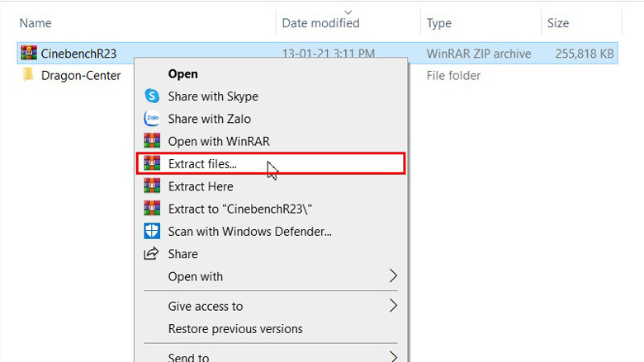Expand the Open with submenu arrow
Image resolution: width=644 pixels, height=362 pixels.
pos(393,276)
